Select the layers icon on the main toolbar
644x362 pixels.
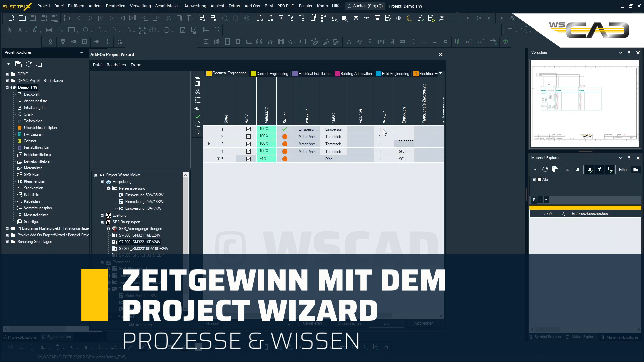tap(356, 18)
